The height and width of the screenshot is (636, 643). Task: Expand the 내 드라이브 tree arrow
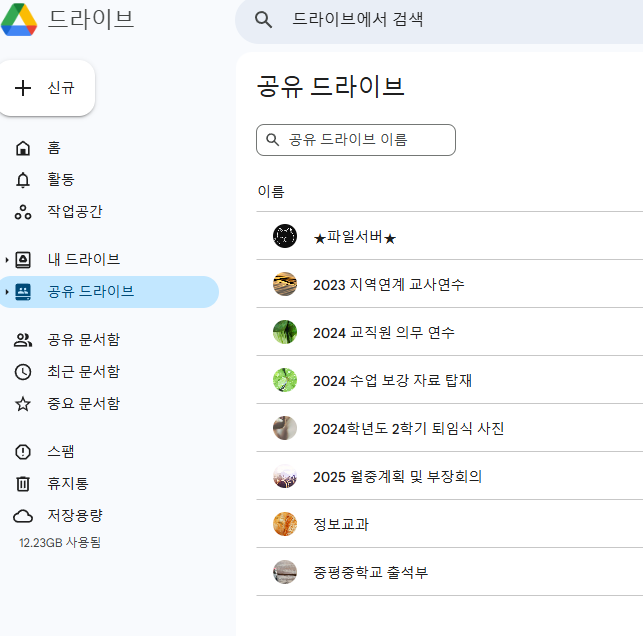[7, 260]
